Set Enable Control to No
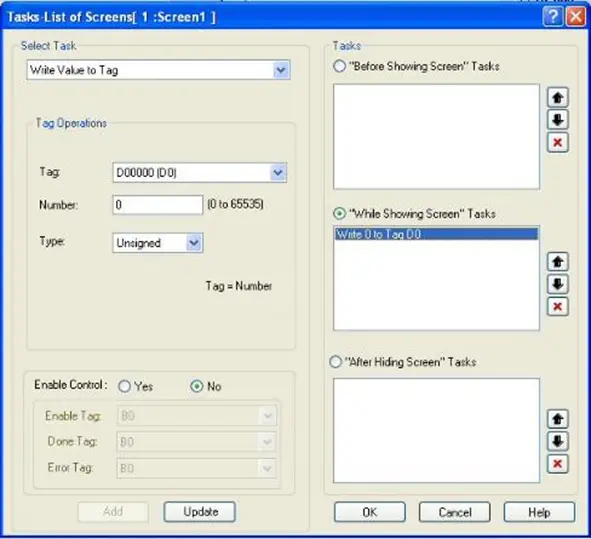 (197, 386)
